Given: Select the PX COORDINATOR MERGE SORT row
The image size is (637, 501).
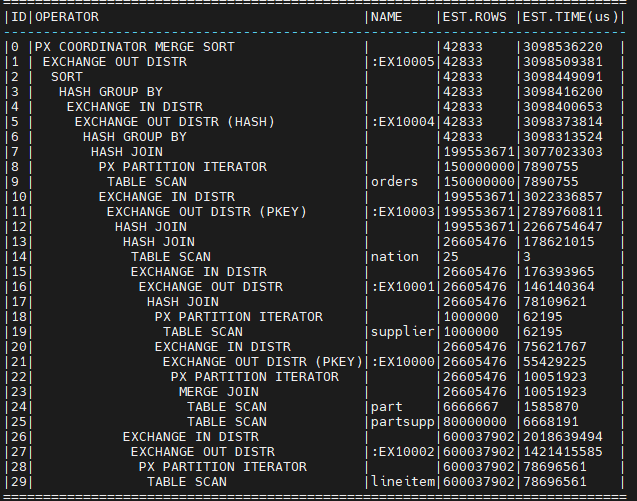Looking at the screenshot, I should coord(314,47).
